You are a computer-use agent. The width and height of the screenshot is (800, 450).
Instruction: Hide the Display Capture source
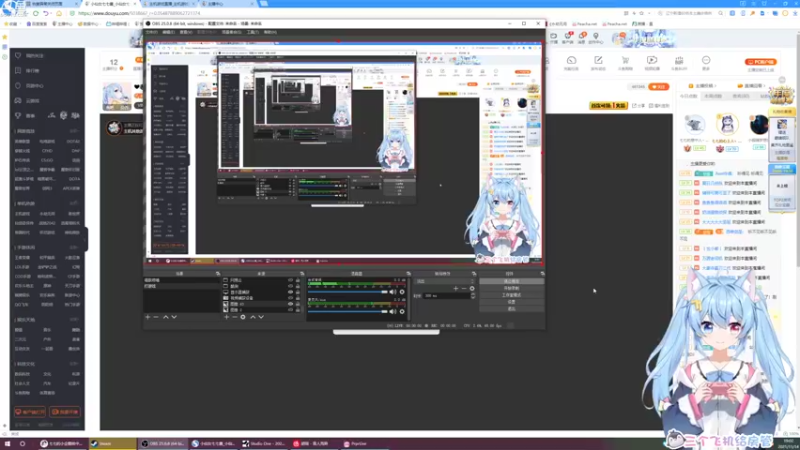tap(290, 292)
